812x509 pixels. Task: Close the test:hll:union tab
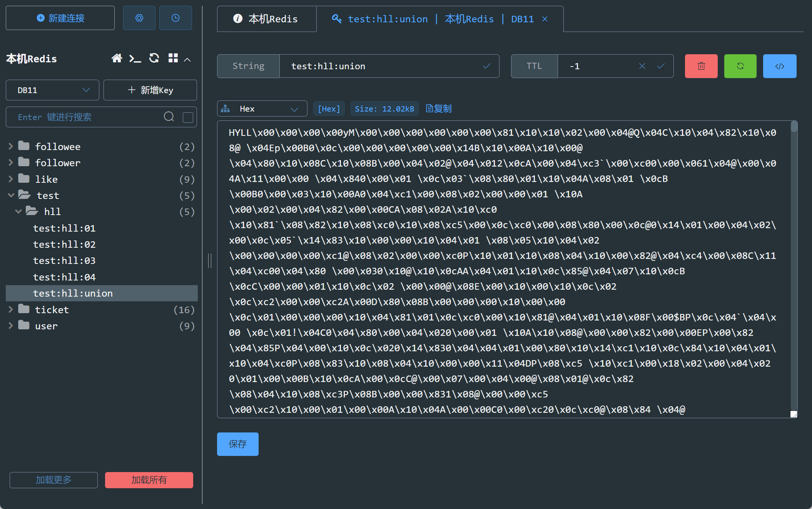coord(545,19)
